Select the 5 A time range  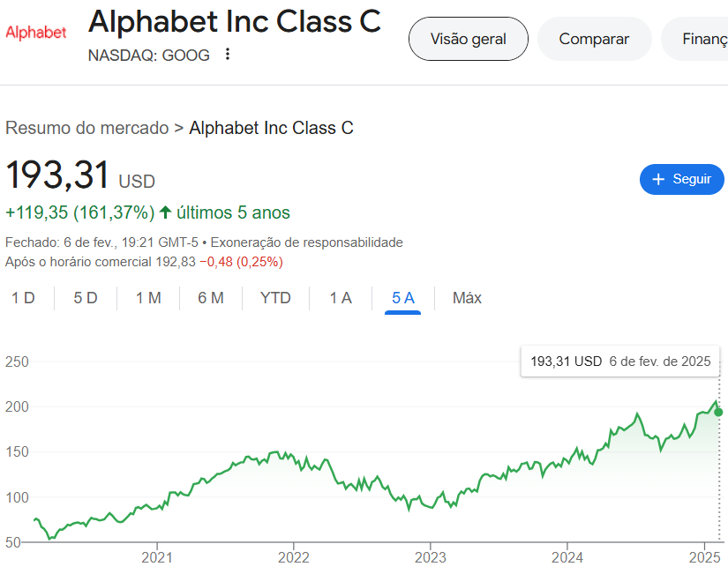click(403, 298)
